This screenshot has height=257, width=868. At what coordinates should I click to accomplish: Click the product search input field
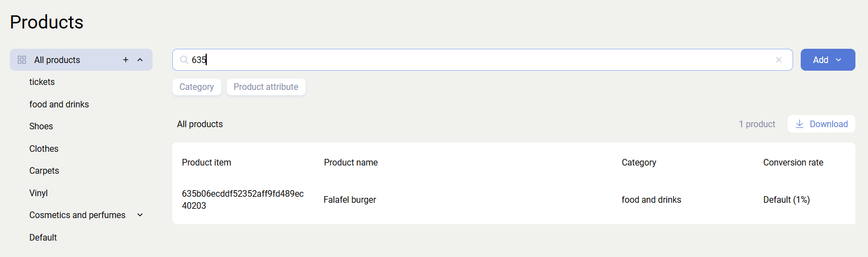[481, 60]
